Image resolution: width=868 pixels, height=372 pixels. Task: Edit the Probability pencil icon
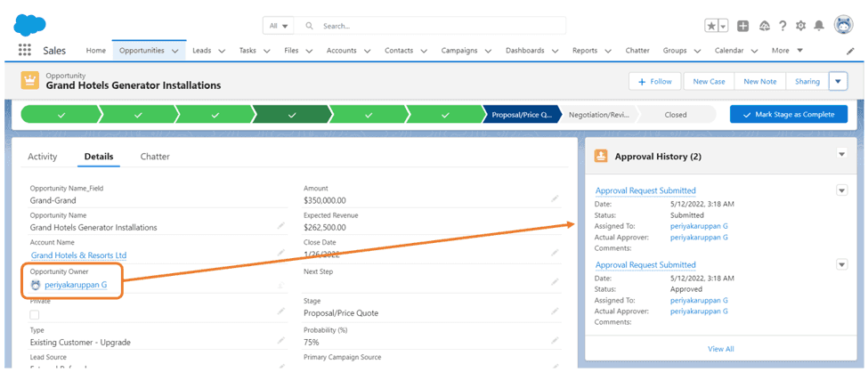click(555, 340)
